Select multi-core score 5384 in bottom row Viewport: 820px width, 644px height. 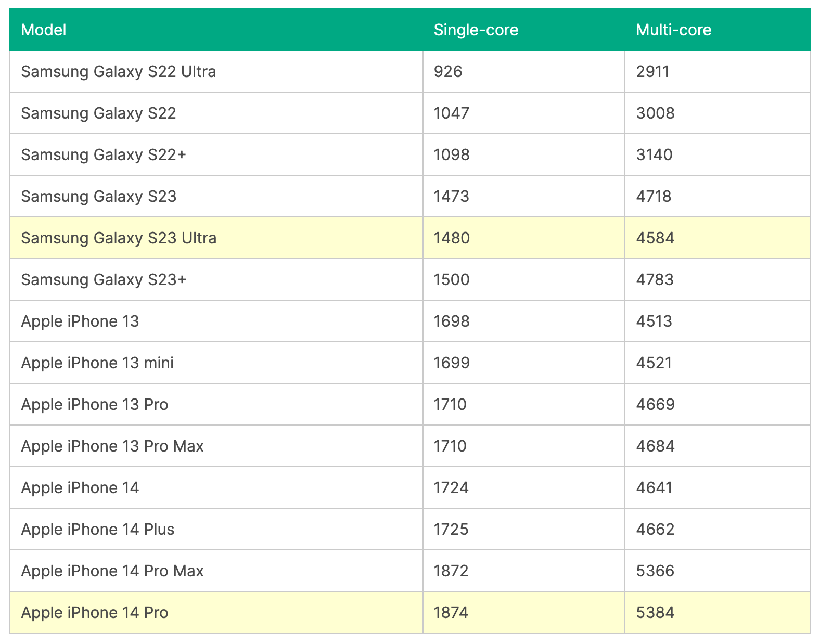(655, 613)
